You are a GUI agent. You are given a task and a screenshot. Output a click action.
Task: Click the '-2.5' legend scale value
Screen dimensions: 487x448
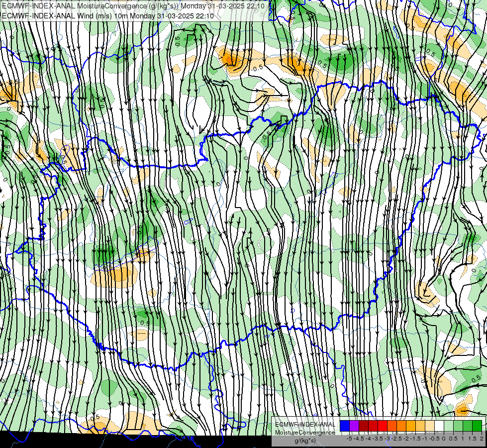pos(396,439)
